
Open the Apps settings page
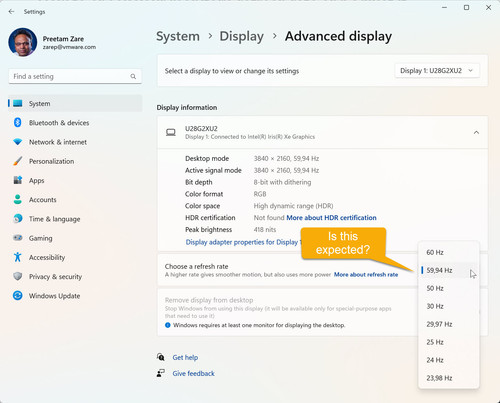pos(75,180)
